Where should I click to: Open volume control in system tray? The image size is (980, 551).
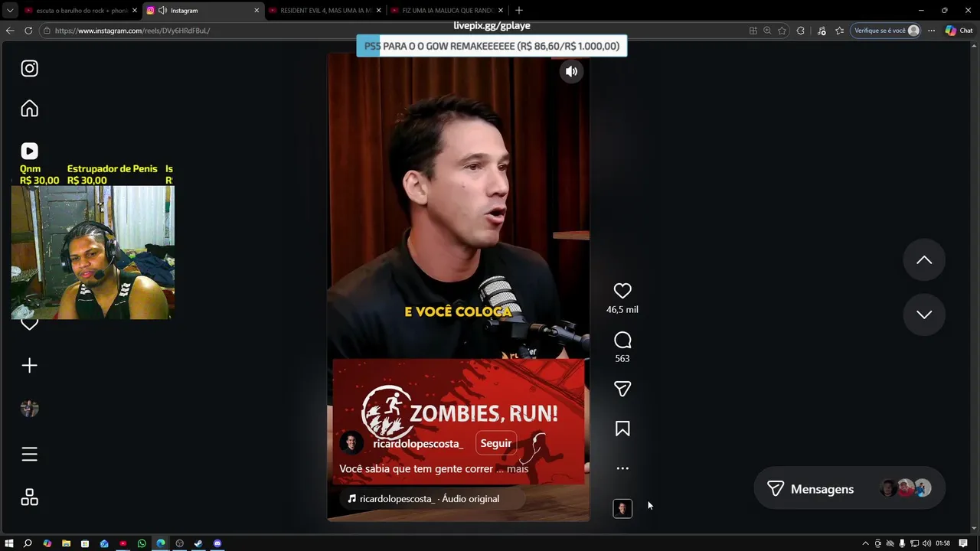[x=926, y=543]
